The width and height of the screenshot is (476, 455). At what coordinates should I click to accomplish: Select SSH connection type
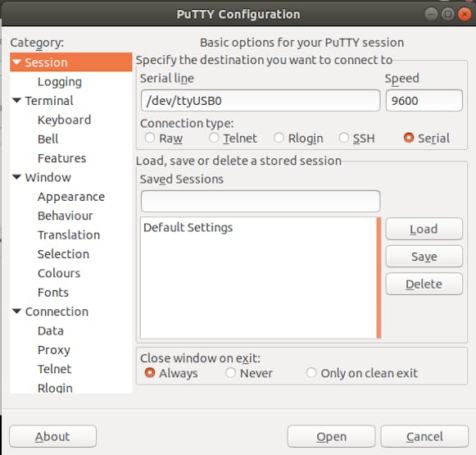(x=343, y=138)
